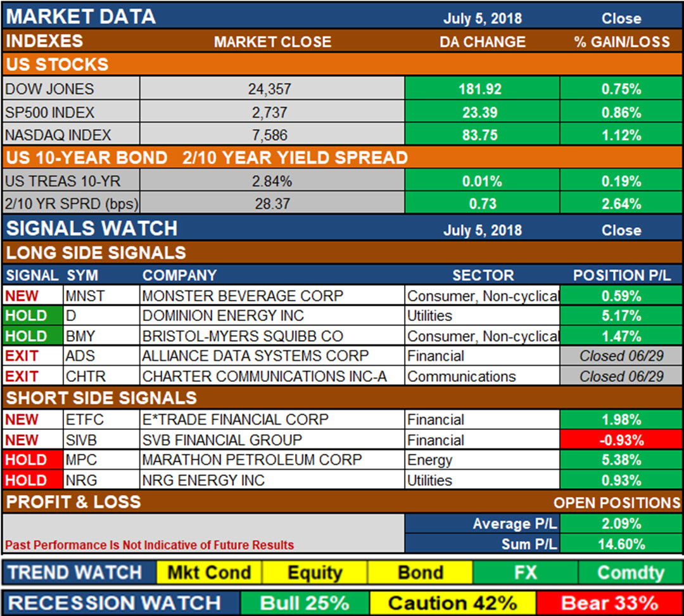The image size is (684, 616).
Task: Select the Treasury gain value 0.19%
Action: point(622,181)
